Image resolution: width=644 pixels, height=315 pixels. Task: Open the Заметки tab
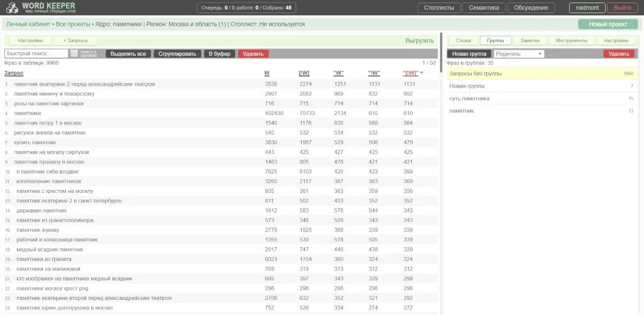[x=530, y=40]
